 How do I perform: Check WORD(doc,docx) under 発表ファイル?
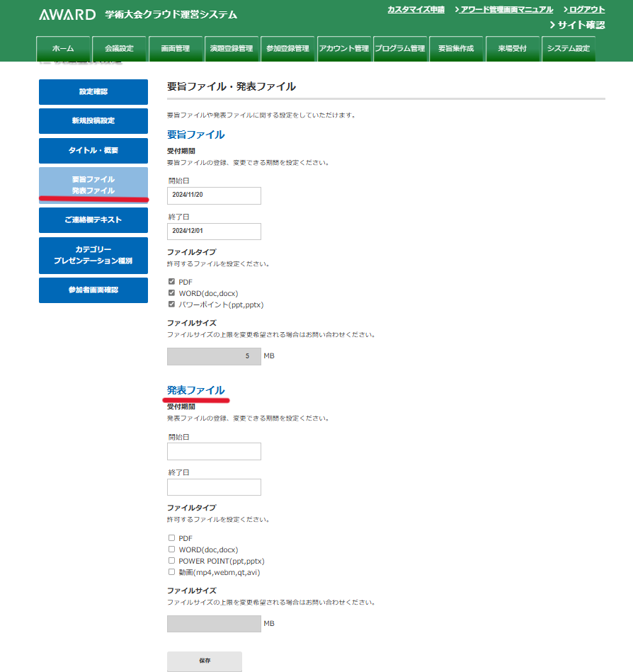pyautogui.click(x=171, y=549)
